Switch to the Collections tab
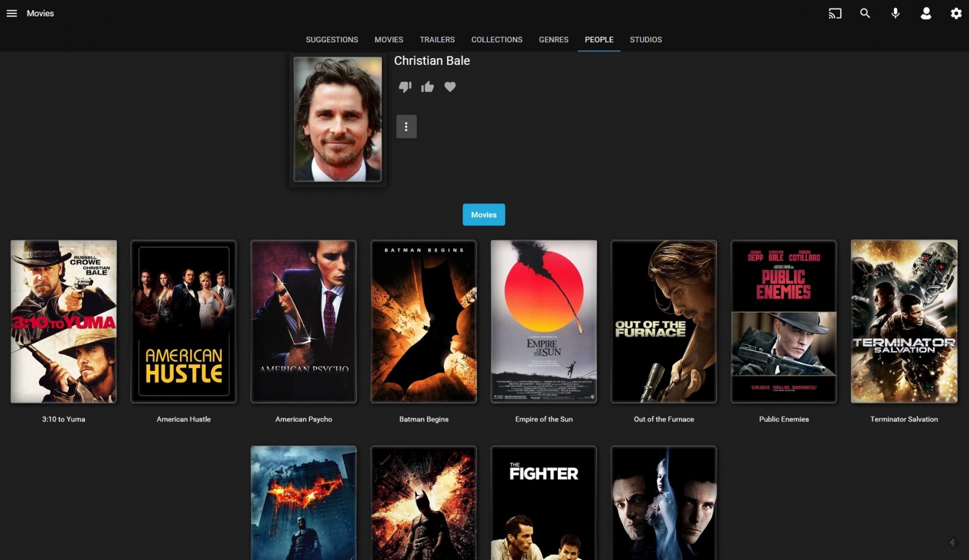The image size is (969, 560). point(497,39)
